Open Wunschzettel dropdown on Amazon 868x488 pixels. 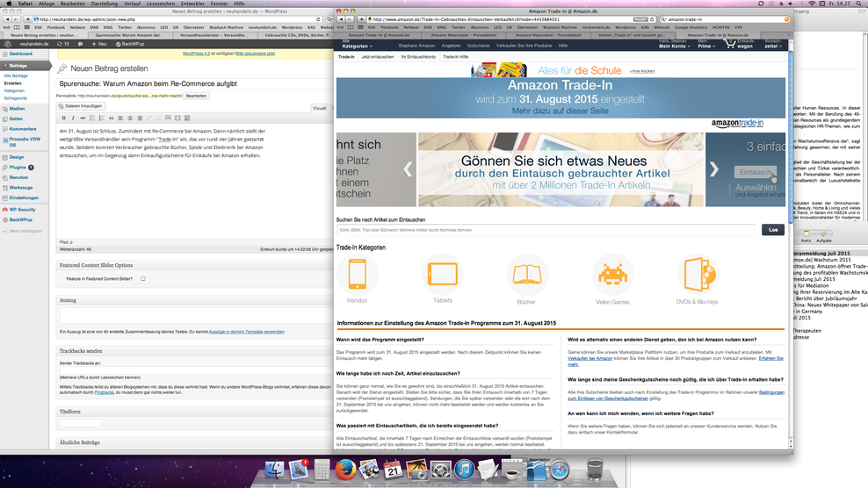coord(773,44)
